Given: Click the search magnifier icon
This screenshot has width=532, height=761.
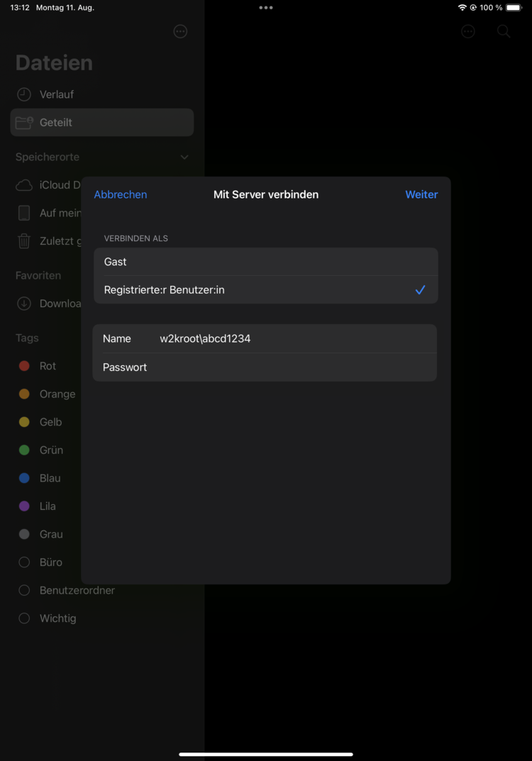Looking at the screenshot, I should [x=504, y=31].
